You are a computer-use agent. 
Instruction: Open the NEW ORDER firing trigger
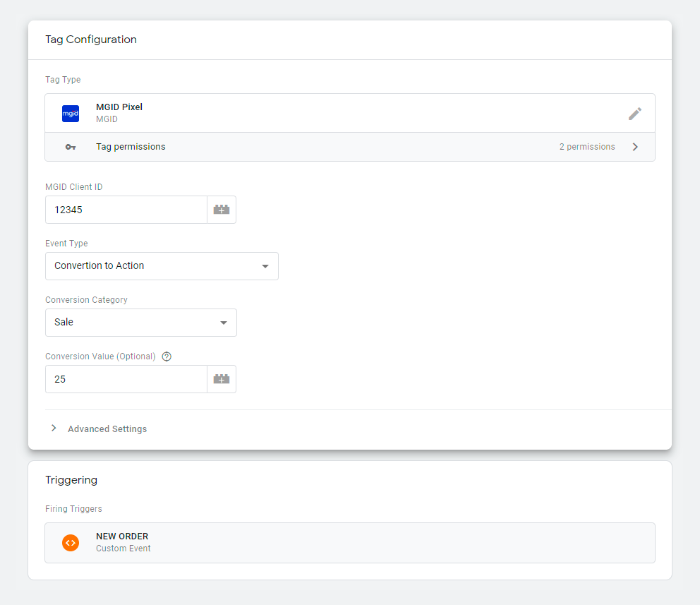tap(350, 543)
